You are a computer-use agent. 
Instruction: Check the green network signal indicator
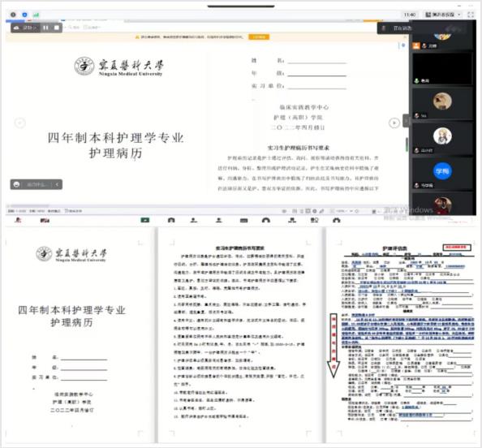pyautogui.click(x=37, y=15)
